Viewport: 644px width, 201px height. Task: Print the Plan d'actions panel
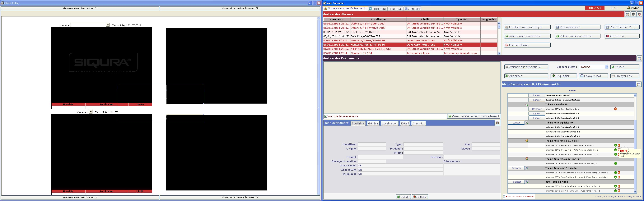coord(639,84)
